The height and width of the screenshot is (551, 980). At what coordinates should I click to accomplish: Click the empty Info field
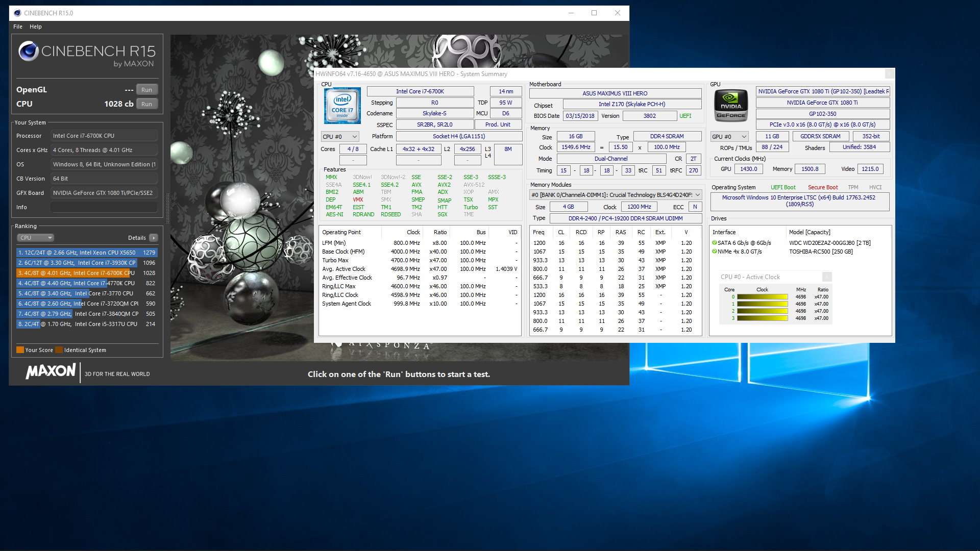[x=104, y=207]
